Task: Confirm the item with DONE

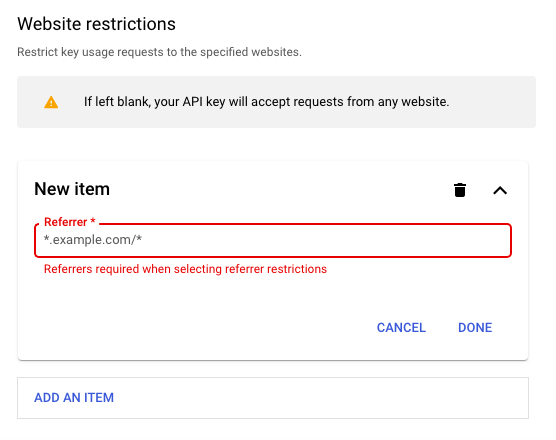Action: coord(475,328)
